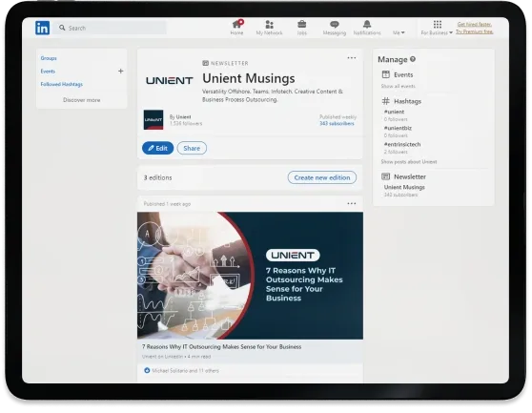Screen dimensions: 532x413
Task: Open the LinkedIn home logo
Action: [x=42, y=28]
